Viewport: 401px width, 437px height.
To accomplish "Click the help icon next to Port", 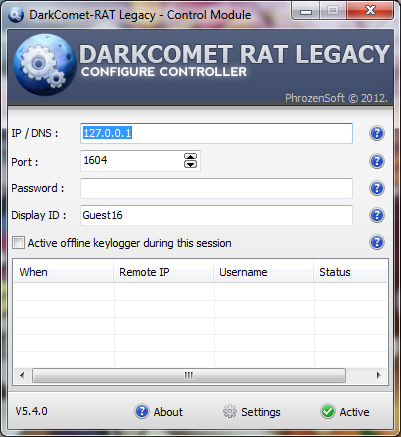I will [x=377, y=161].
